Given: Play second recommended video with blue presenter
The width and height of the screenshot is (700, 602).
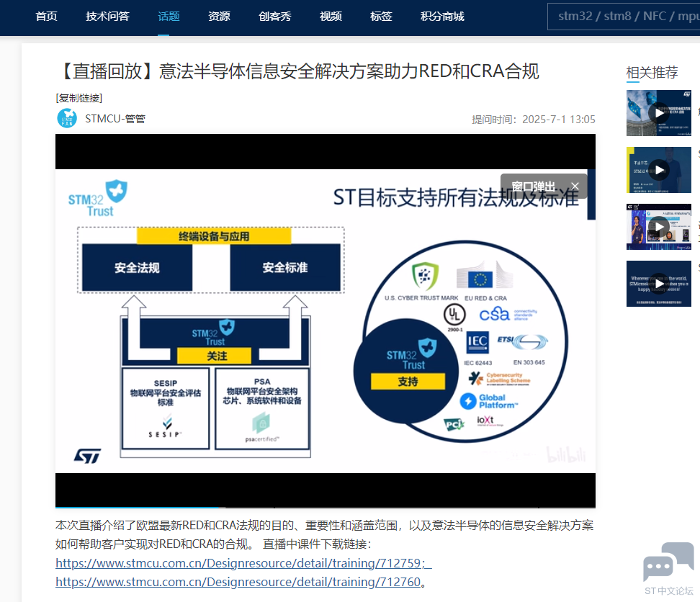Looking at the screenshot, I should point(659,170).
